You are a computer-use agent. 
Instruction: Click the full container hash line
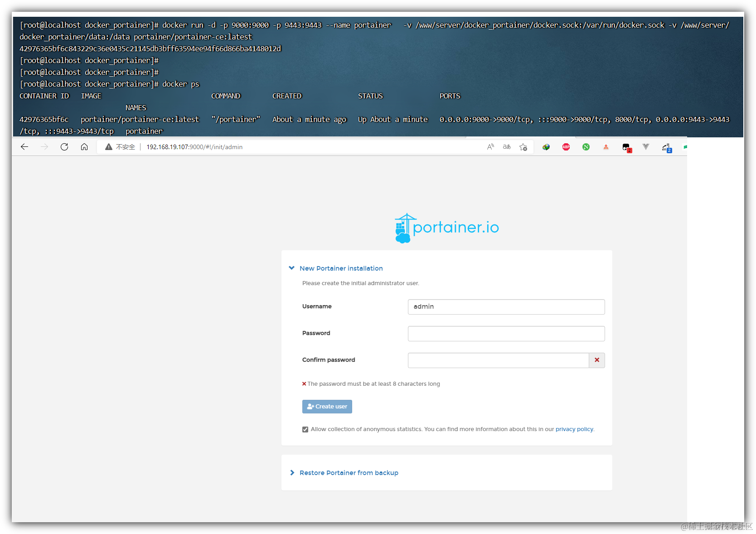(x=150, y=49)
